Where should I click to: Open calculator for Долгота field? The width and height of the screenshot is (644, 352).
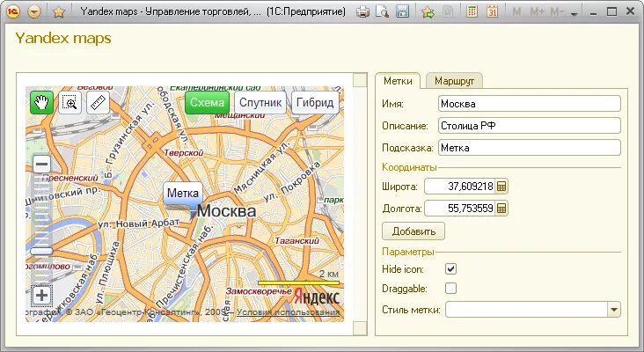pyautogui.click(x=501, y=209)
